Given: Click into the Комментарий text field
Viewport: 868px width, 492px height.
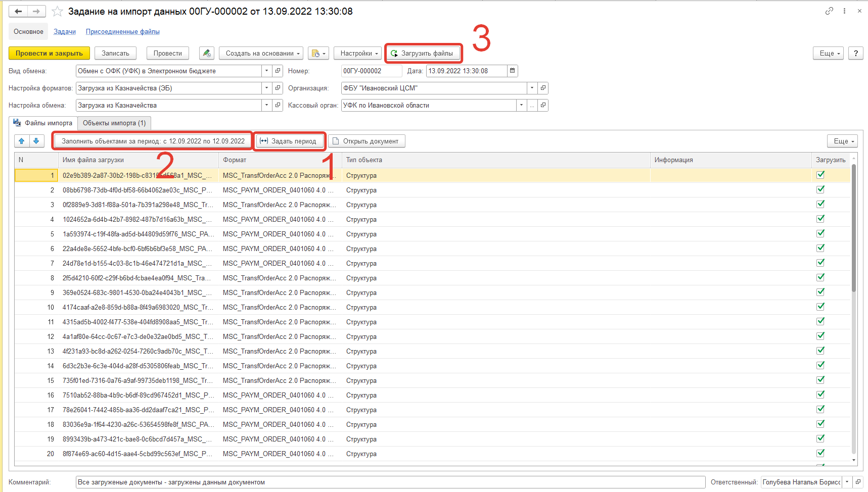Looking at the screenshot, I should coord(389,482).
